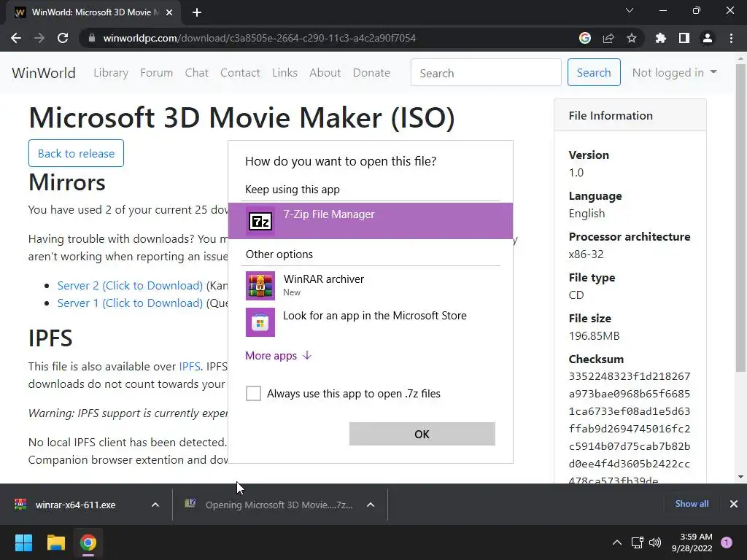Expand the Not logged in dropdown
Viewport: 747px width, 560px height.
coord(674,72)
